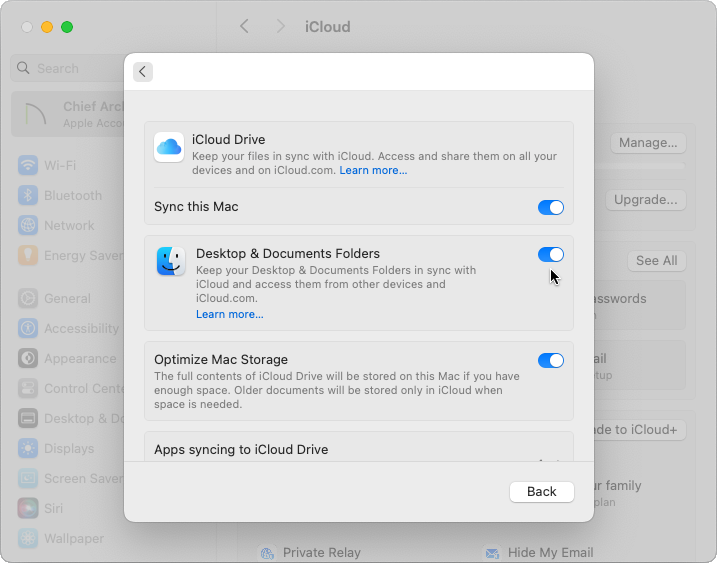This screenshot has height=563, width=717.
Task: Open iCloud Drive Learn more link
Action: tap(373, 171)
